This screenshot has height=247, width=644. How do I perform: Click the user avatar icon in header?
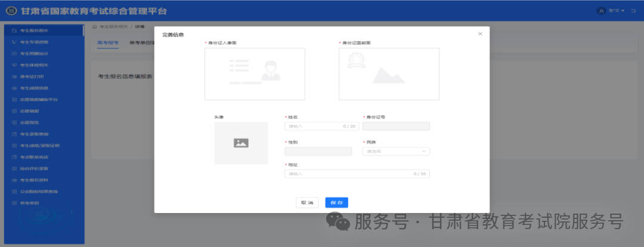pos(601,11)
